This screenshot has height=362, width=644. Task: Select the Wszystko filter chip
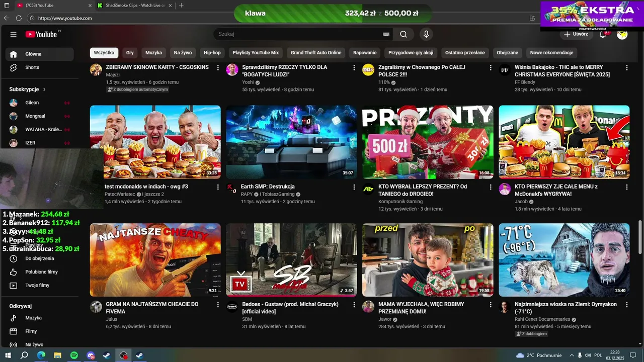(104, 53)
